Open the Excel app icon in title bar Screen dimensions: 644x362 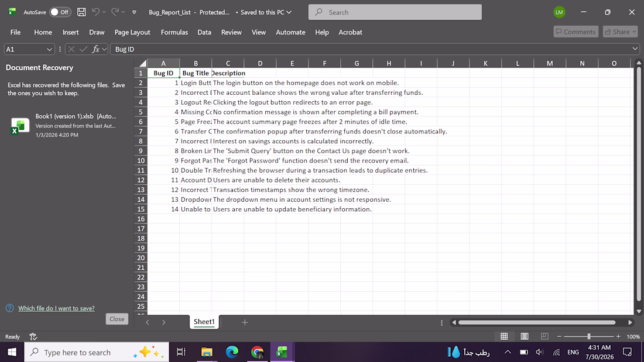click(12, 12)
